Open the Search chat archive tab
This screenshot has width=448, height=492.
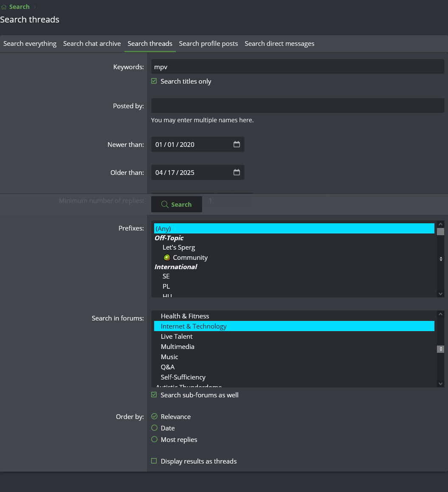pos(92,44)
